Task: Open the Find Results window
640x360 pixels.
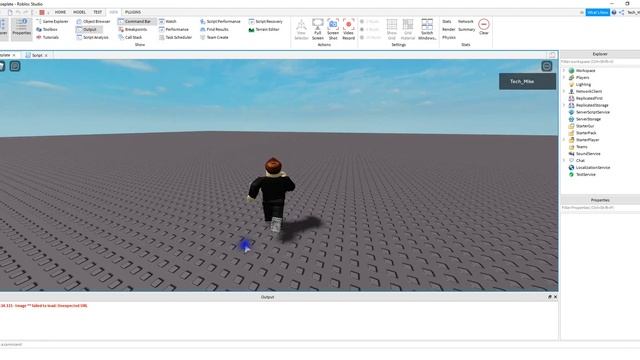Action: click(214, 29)
